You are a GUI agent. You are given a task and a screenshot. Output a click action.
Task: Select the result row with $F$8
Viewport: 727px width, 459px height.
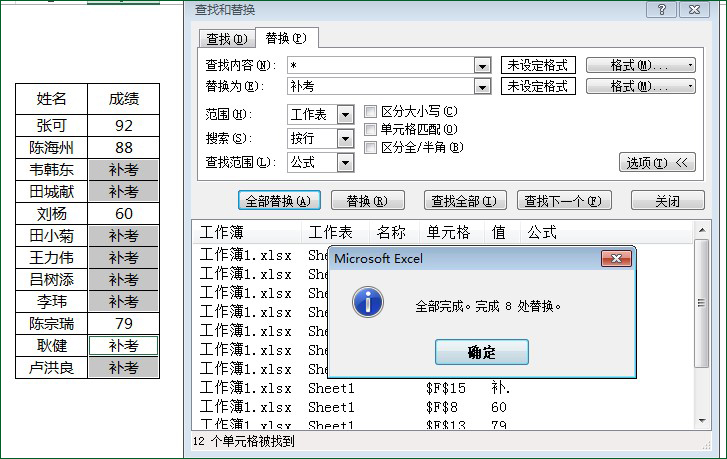coord(444,407)
